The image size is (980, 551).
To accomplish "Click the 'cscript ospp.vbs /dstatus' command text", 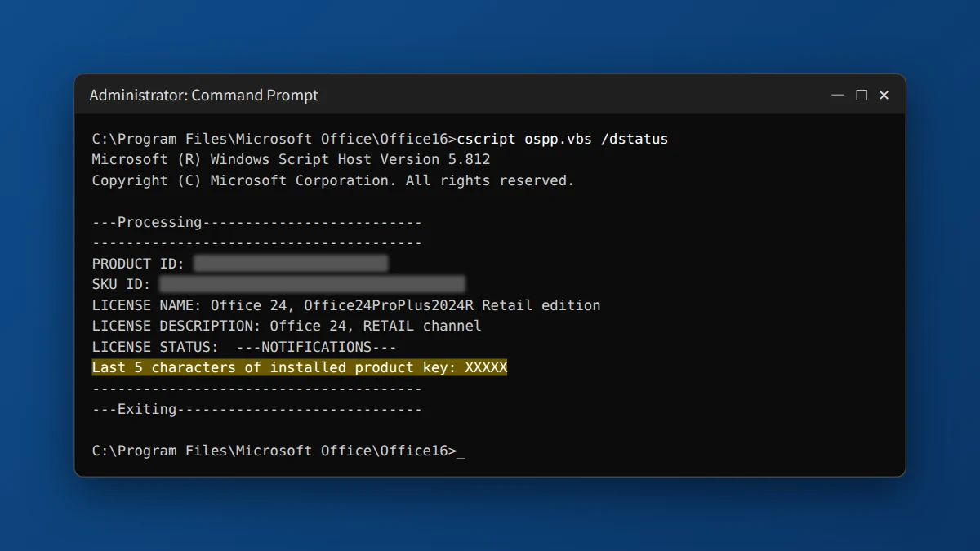I will coord(563,139).
